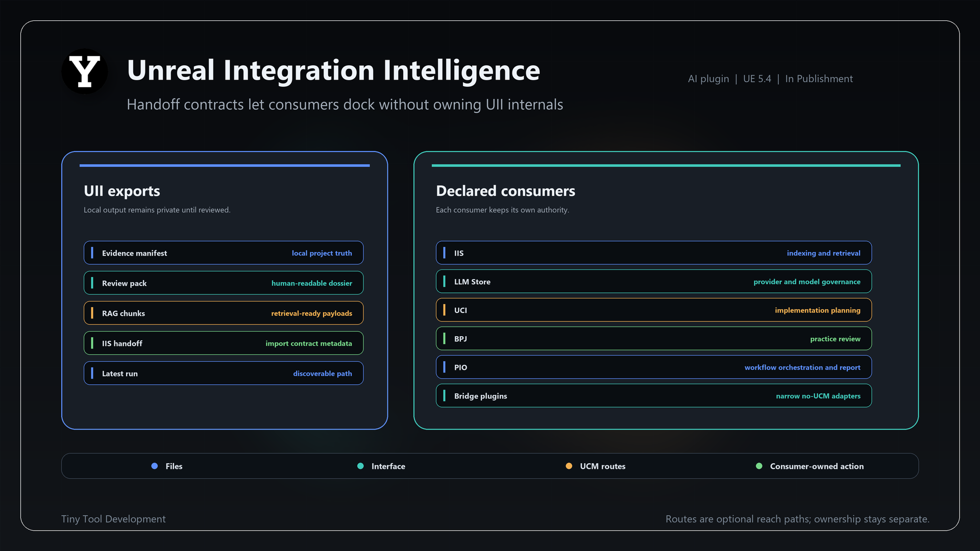Click the UCM routes legend label
This screenshot has width=980, height=551.
point(603,466)
